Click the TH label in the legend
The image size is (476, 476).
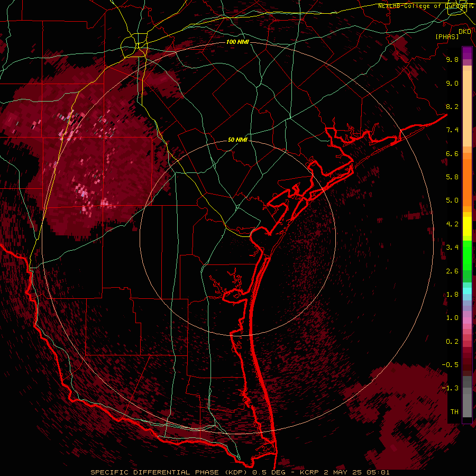pos(454,412)
